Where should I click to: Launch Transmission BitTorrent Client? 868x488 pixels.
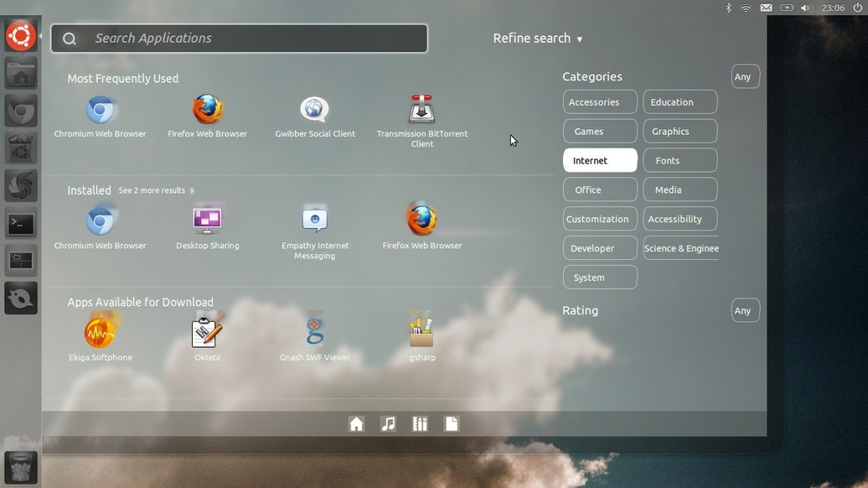pos(421,121)
